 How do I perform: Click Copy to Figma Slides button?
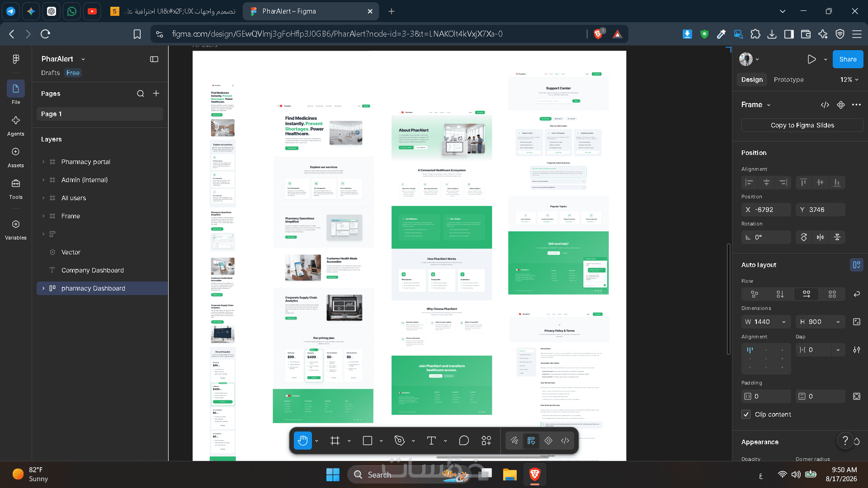[802, 125]
